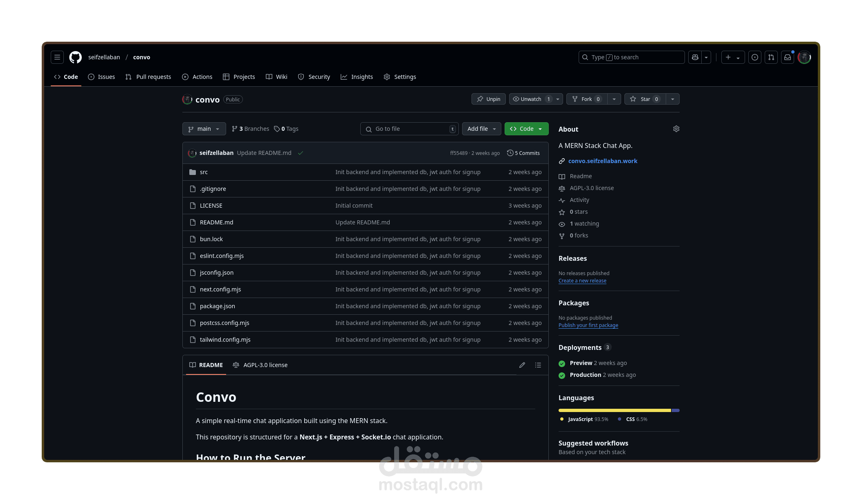The width and height of the screenshot is (862, 504).
Task: Star the convo repository
Action: (645, 99)
